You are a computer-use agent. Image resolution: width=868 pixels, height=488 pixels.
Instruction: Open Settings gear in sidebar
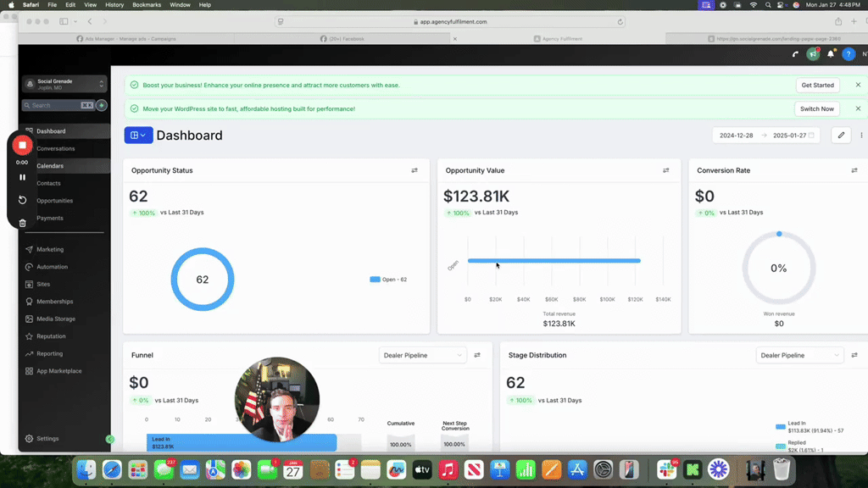click(x=29, y=439)
